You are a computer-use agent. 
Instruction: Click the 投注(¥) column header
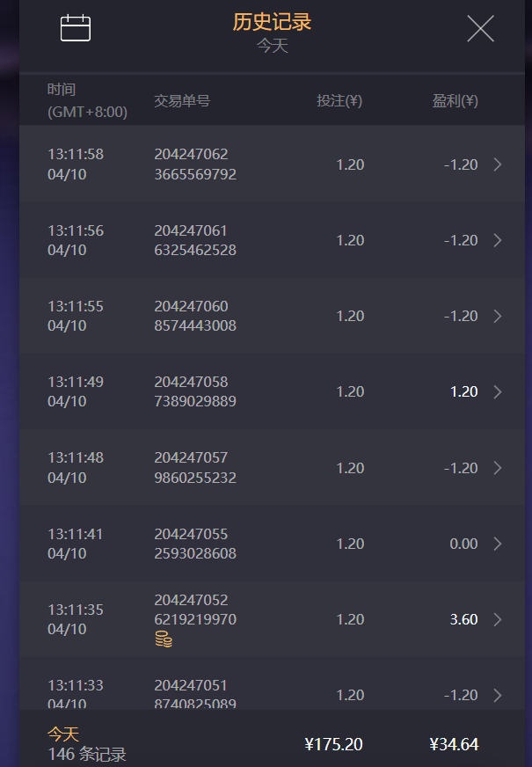pos(339,101)
